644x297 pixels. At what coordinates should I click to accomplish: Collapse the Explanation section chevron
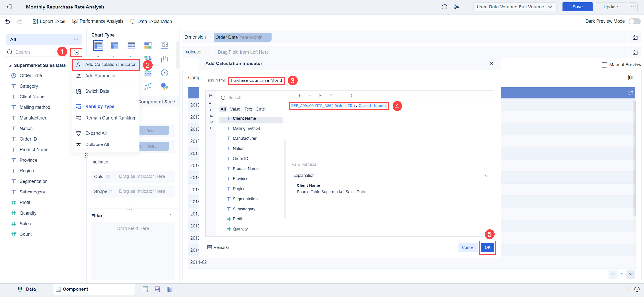486,175
